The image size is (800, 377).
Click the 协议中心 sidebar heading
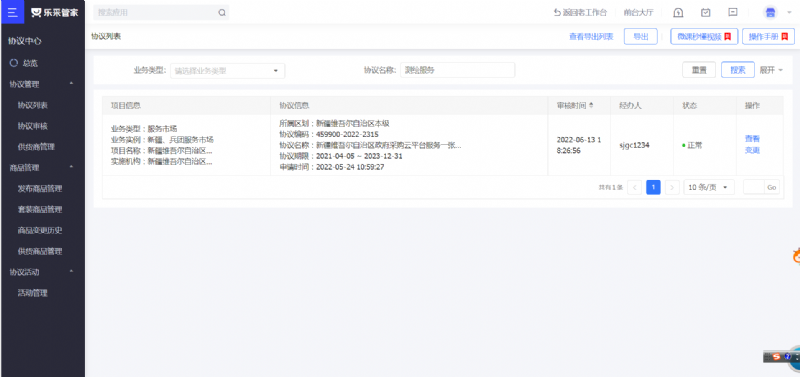pyautogui.click(x=24, y=41)
